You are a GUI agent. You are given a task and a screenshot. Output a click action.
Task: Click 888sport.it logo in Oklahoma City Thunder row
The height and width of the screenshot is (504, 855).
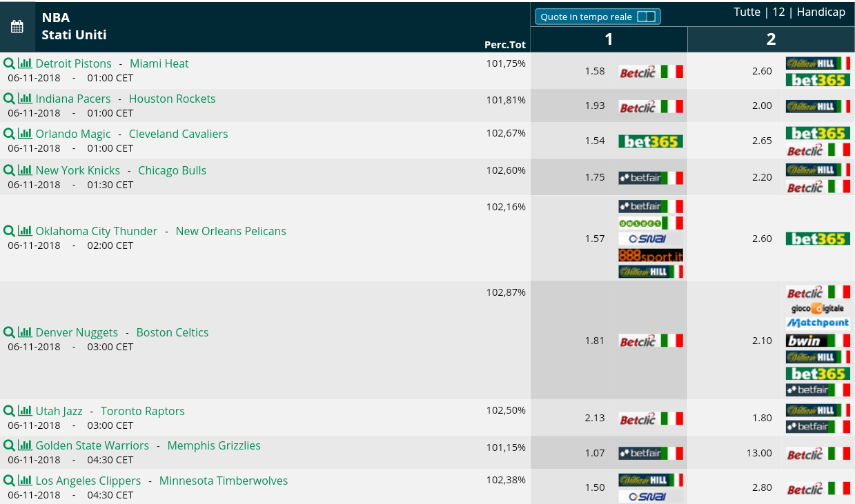(651, 255)
